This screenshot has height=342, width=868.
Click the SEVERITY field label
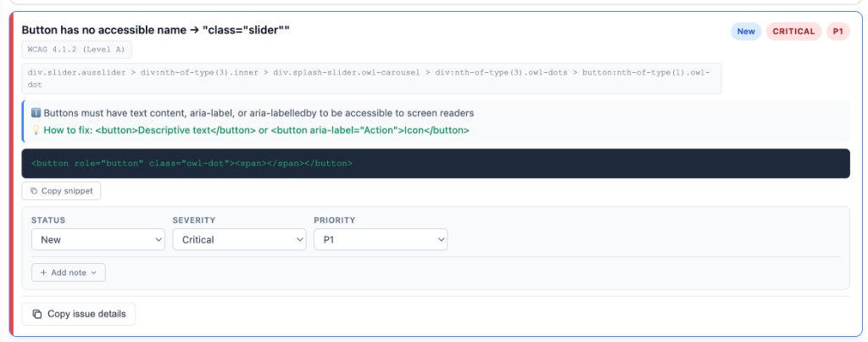[194, 220]
